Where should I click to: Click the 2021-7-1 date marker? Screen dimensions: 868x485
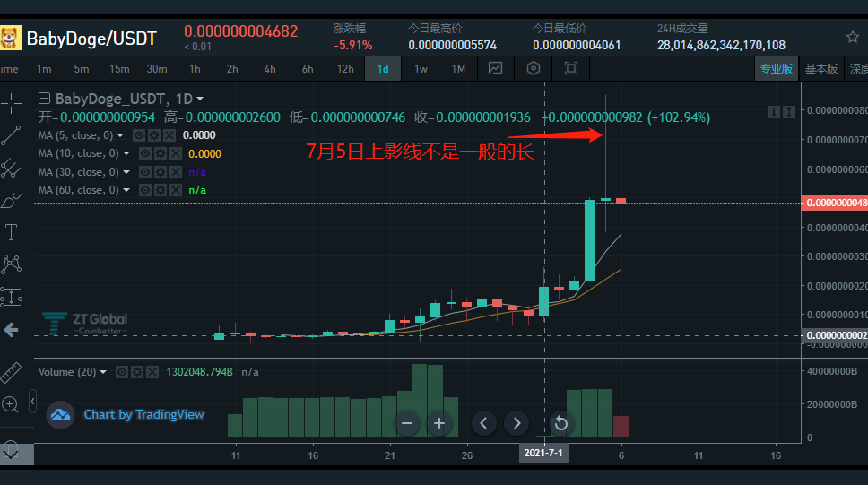click(543, 453)
